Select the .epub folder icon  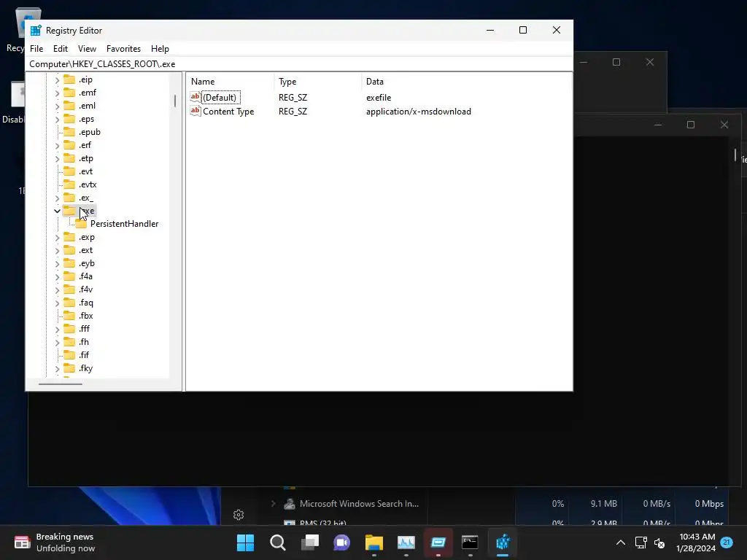click(69, 132)
